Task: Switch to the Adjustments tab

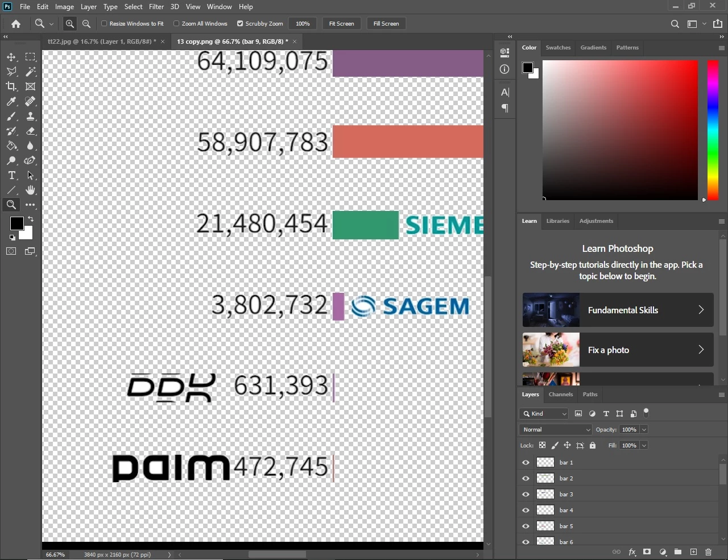Action: point(596,221)
